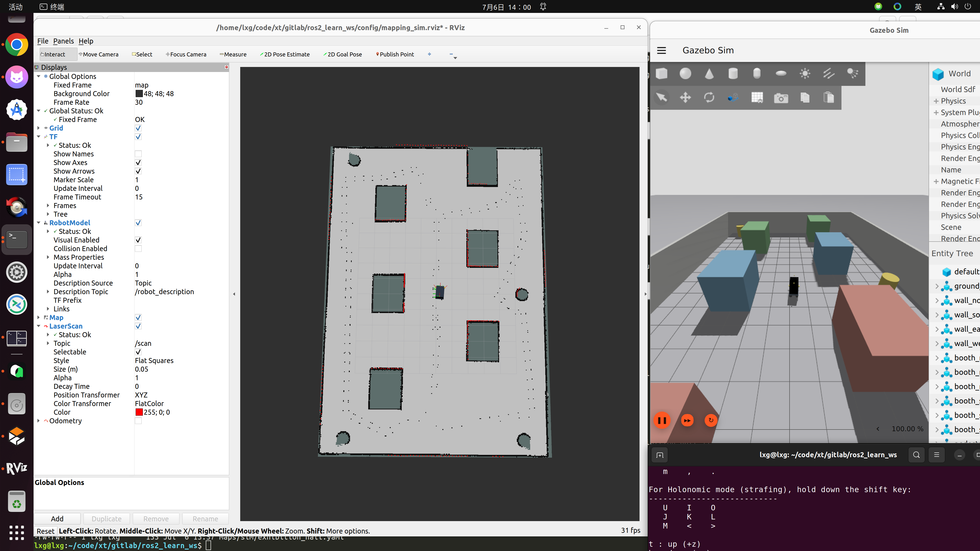Open Gazebo snap settings icon
Screen dimensions: 980x551
click(x=733, y=98)
